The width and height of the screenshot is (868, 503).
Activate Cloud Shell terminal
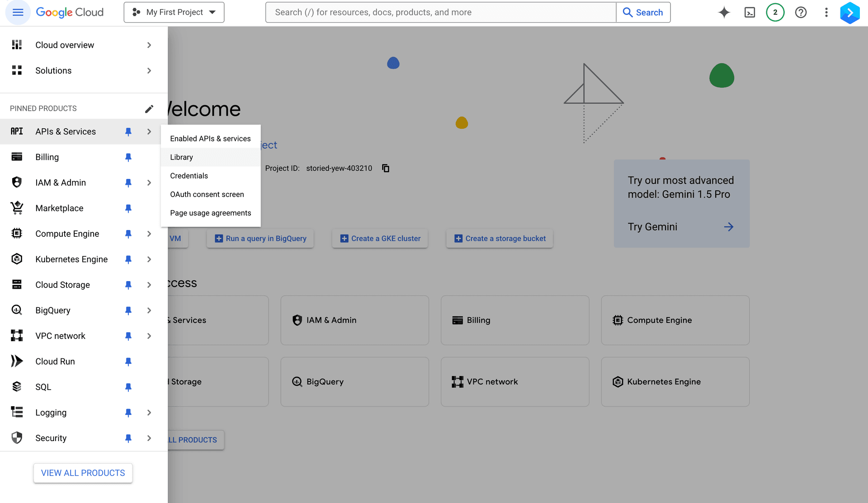(x=750, y=12)
